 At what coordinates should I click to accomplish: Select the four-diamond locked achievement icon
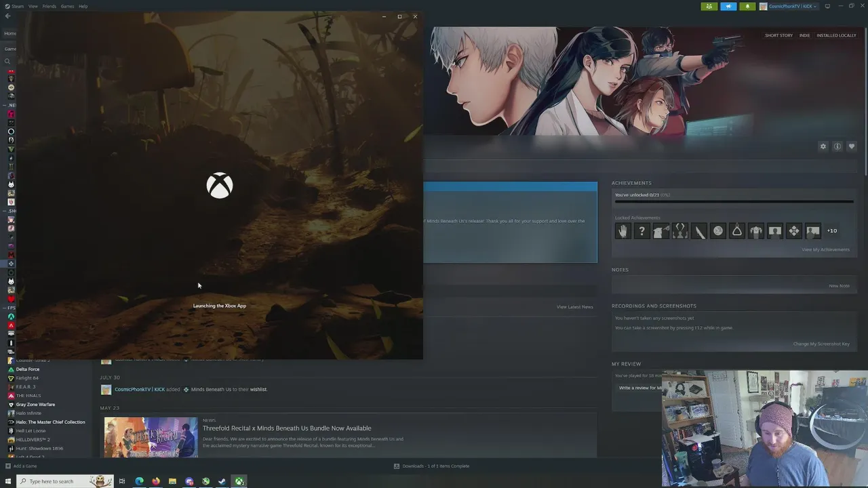tap(793, 230)
